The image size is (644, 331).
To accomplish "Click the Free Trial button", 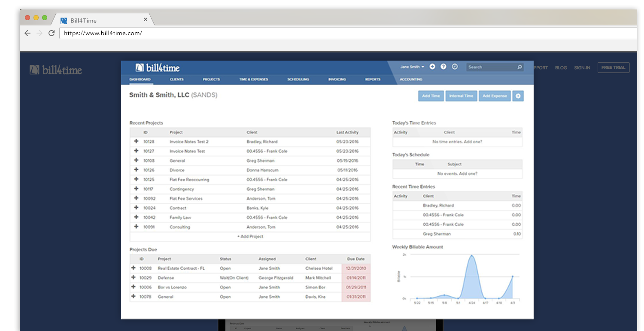I will tap(613, 67).
